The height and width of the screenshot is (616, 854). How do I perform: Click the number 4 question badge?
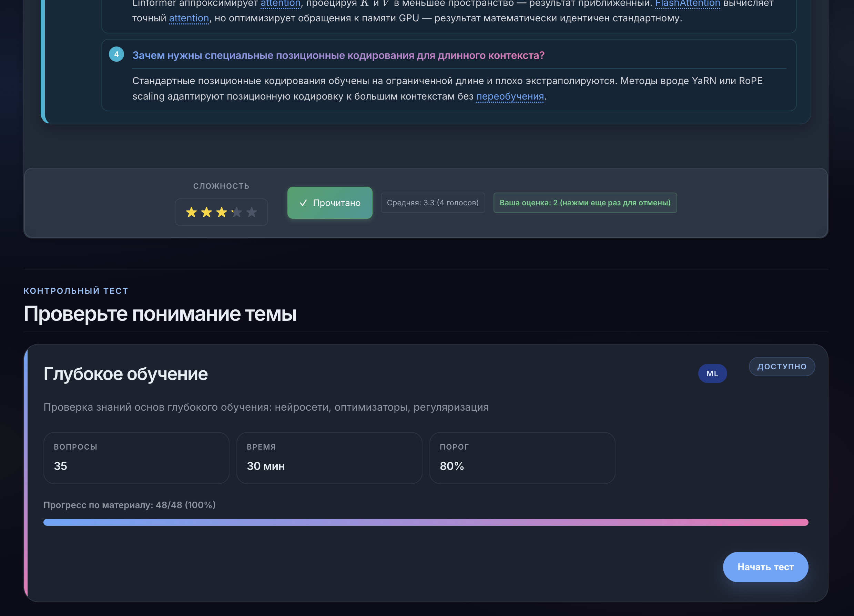pos(116,54)
